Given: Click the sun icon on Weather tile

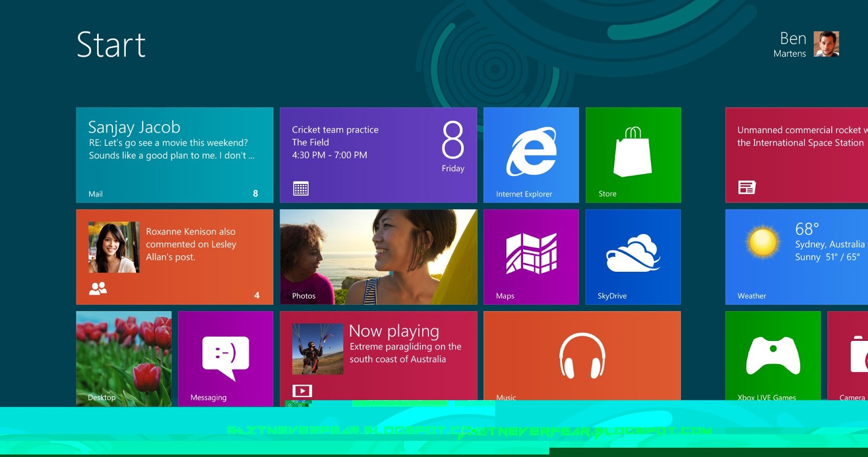Looking at the screenshot, I should [x=763, y=242].
